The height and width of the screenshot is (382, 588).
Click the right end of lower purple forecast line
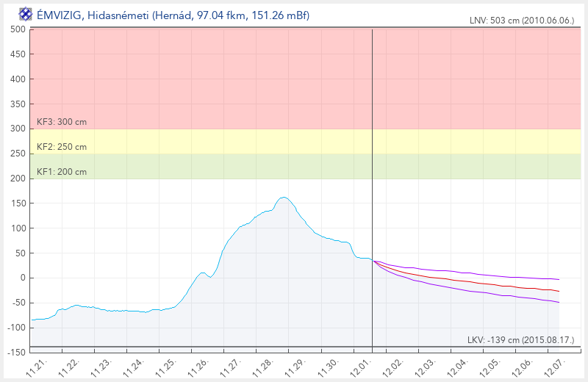pos(559,302)
